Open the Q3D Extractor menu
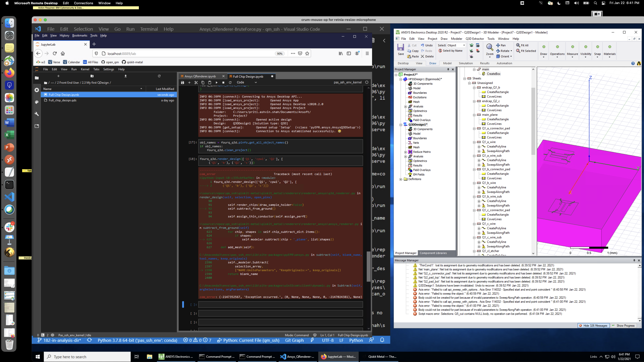The height and width of the screenshot is (362, 644). coord(474,39)
